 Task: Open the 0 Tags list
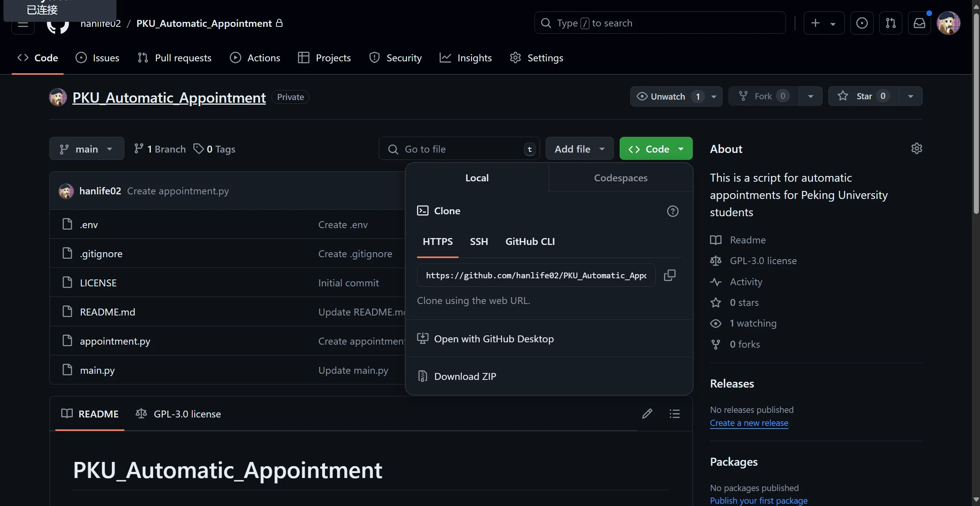[x=214, y=149]
